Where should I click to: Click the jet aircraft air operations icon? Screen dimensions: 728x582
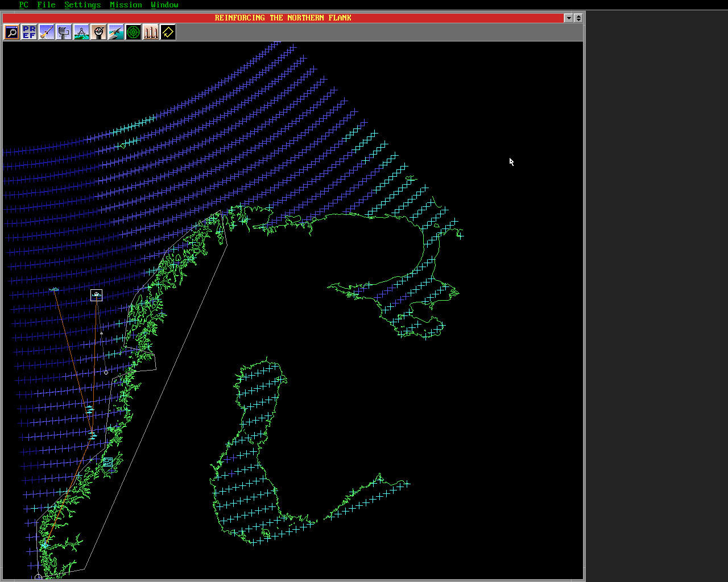pos(116,32)
